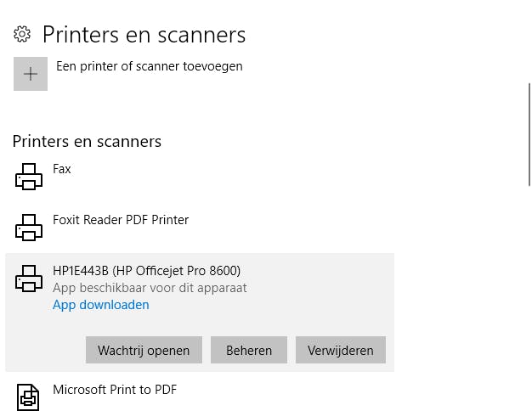Viewport: 532px width, 411px height.
Task: Select the HP1E443B printer name
Action: tap(146, 271)
